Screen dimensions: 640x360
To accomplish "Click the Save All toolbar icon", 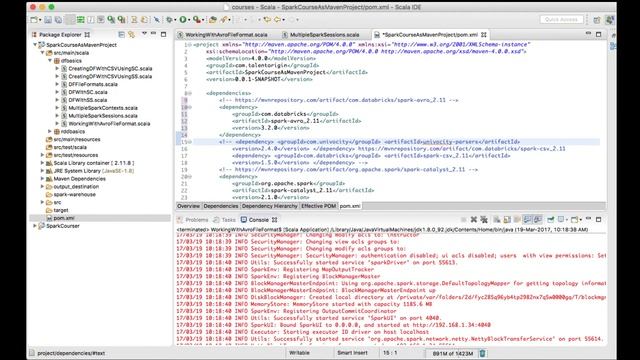I will point(58,20).
